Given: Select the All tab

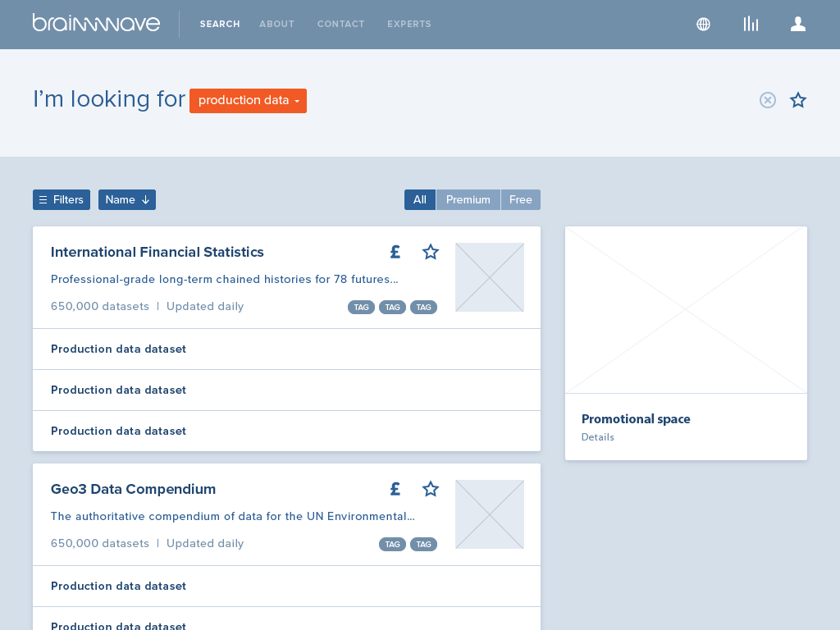Looking at the screenshot, I should click(420, 200).
